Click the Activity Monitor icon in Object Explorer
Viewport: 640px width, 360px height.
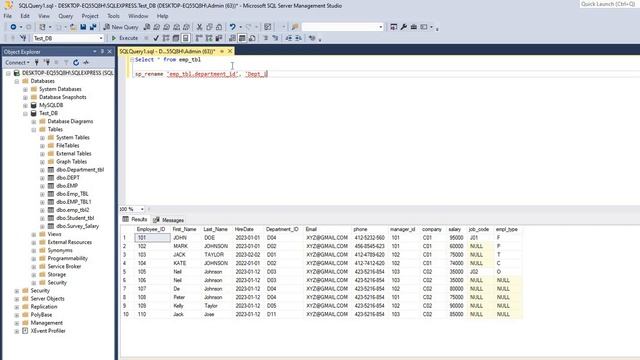pos(86,62)
